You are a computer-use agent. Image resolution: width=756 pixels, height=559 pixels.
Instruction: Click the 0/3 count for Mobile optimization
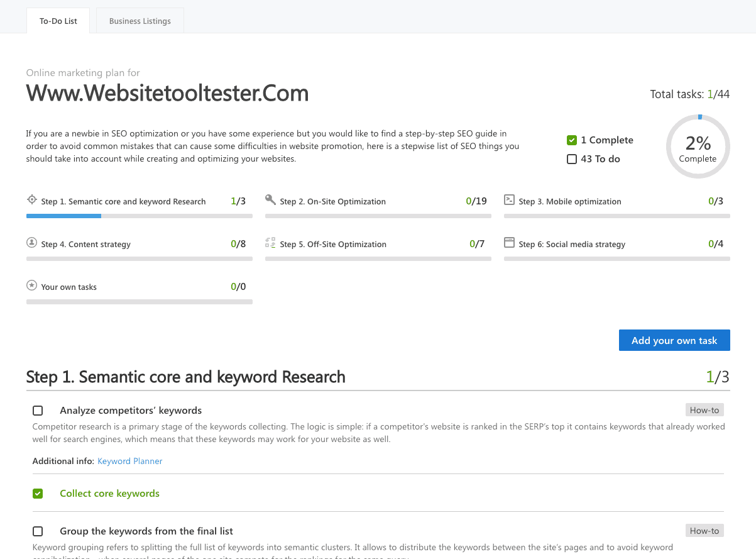pyautogui.click(x=716, y=201)
